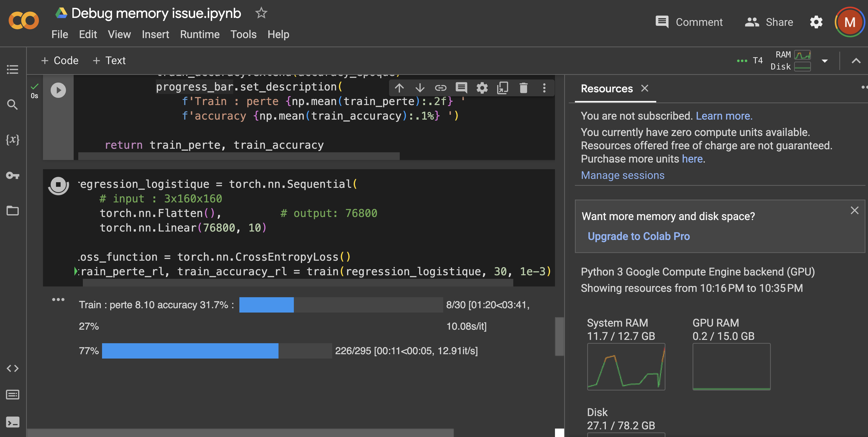Open the Variables inspector panel

13,140
